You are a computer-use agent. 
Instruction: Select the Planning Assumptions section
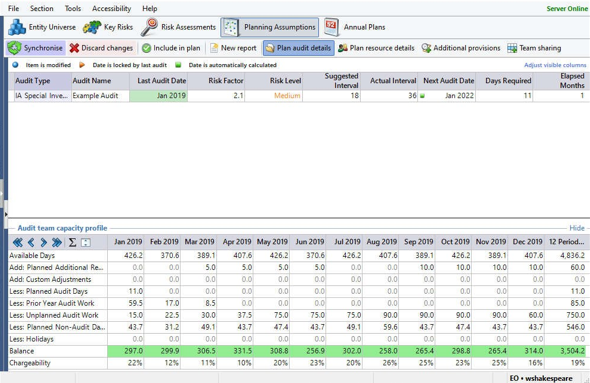[269, 27]
